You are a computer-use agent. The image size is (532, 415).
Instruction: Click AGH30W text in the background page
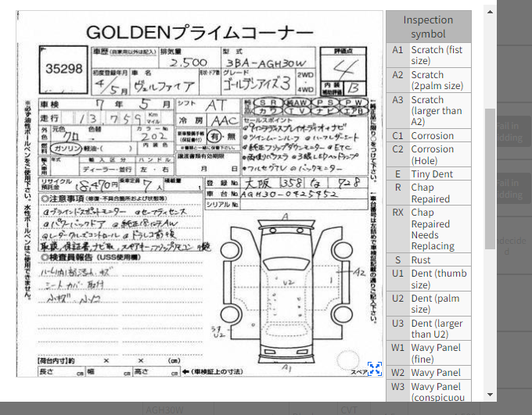point(164,410)
